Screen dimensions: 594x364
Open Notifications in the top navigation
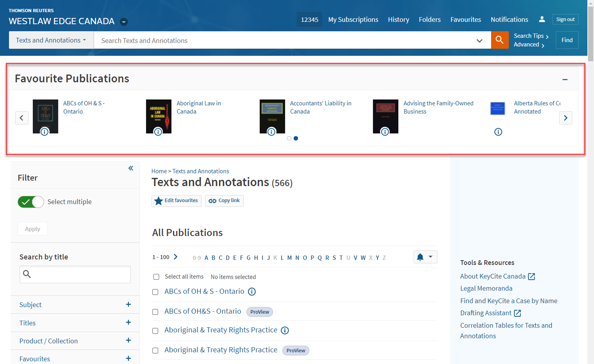[x=509, y=20]
